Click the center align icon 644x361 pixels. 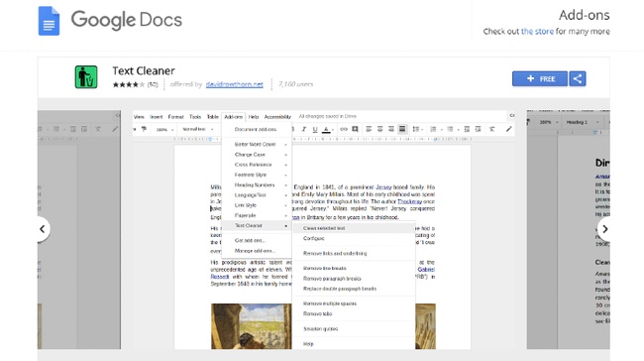[379, 129]
